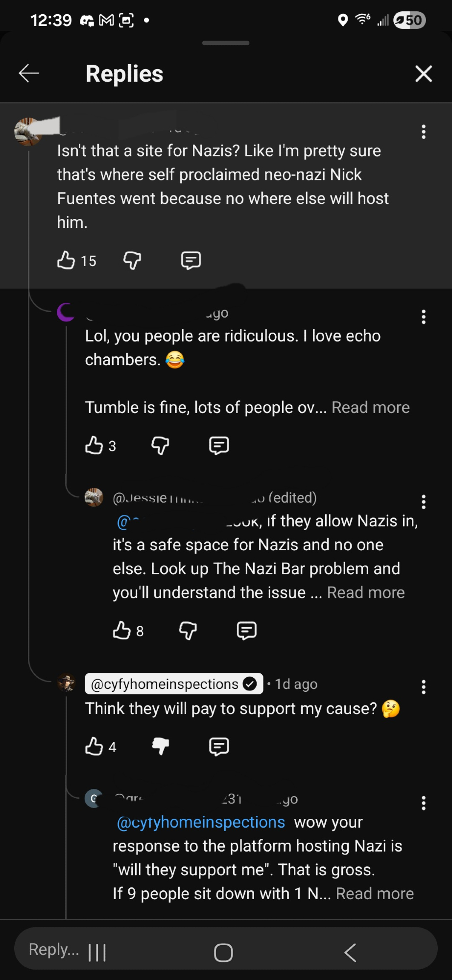The width and height of the screenshot is (452, 980).
Task: Reply icon under 'support my cause' comment
Action: point(218,746)
